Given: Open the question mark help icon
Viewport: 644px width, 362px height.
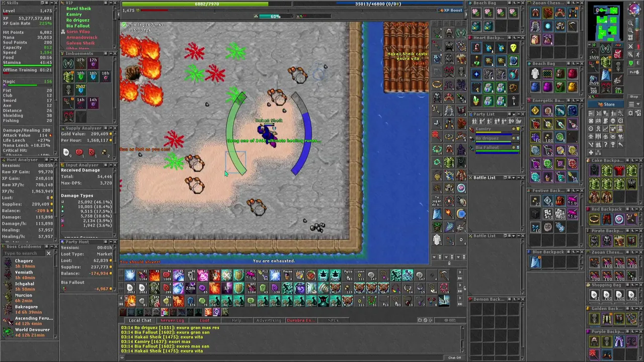Looking at the screenshot, I should [605, 144].
